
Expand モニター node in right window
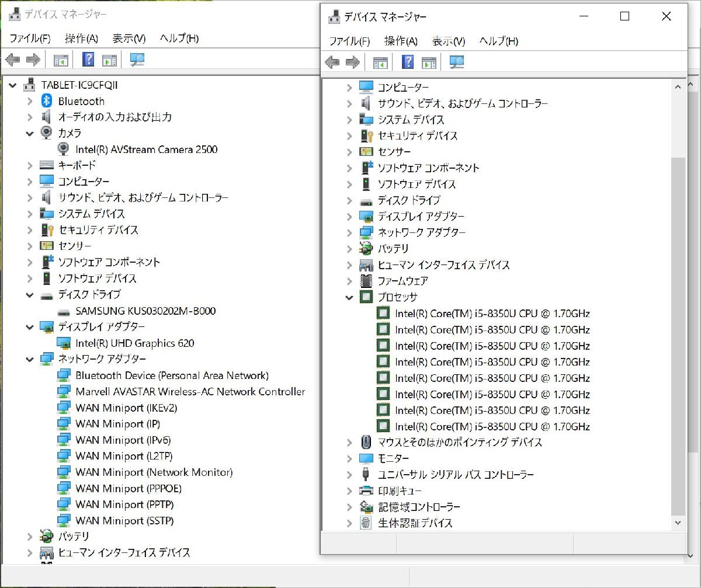pyautogui.click(x=349, y=458)
